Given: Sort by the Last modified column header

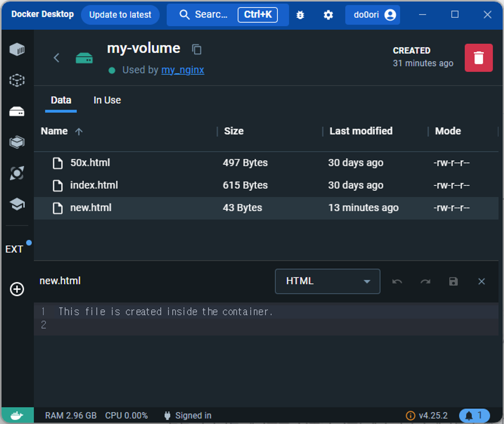Looking at the screenshot, I should pyautogui.click(x=361, y=131).
